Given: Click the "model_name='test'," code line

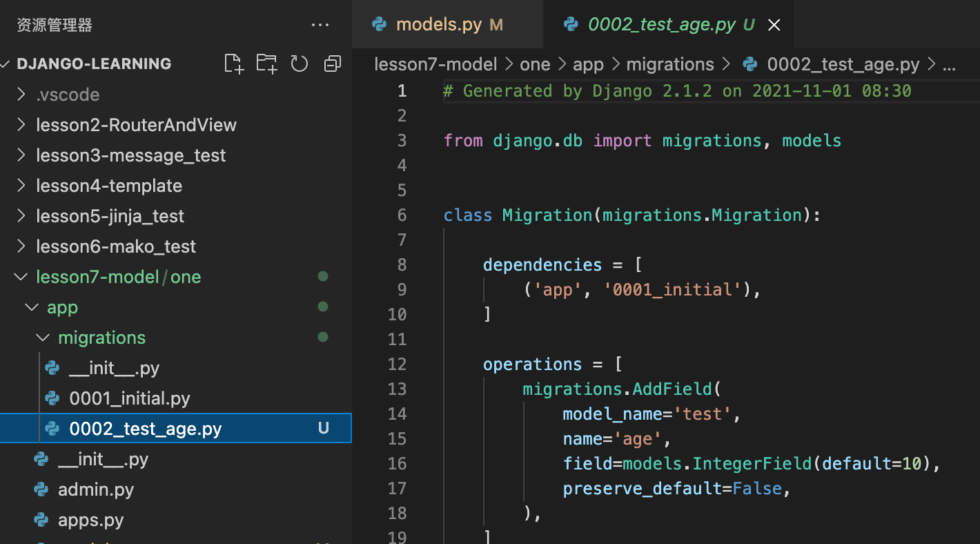Looking at the screenshot, I should (652, 414).
